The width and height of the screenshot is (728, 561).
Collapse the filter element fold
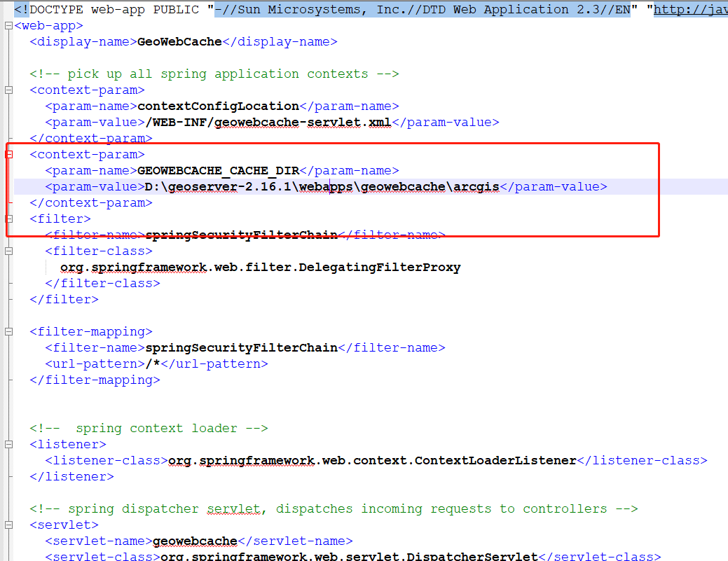(x=7, y=218)
